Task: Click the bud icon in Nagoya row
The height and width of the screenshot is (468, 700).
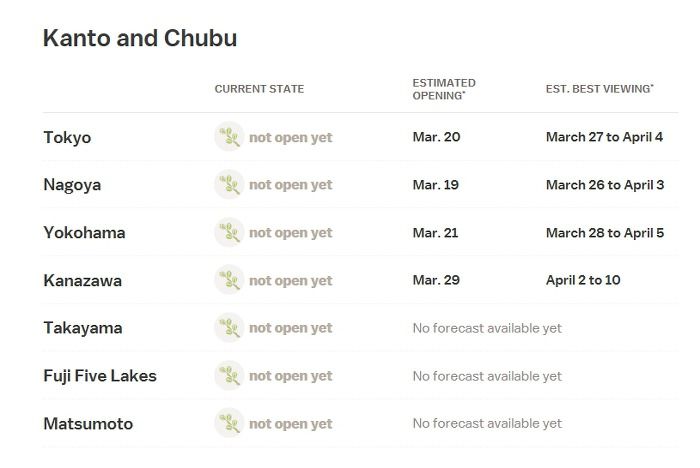Action: point(229,184)
